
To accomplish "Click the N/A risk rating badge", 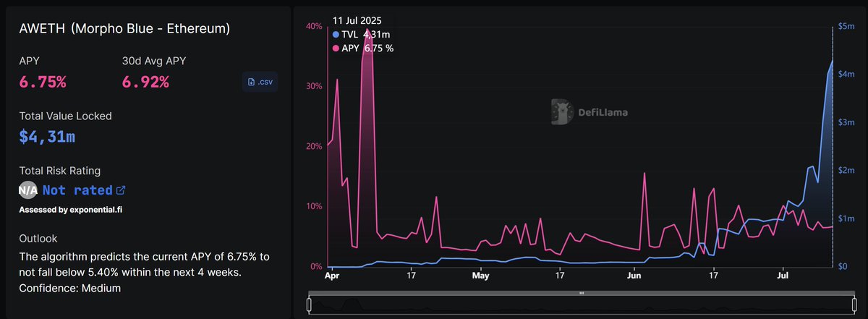I will [28, 190].
